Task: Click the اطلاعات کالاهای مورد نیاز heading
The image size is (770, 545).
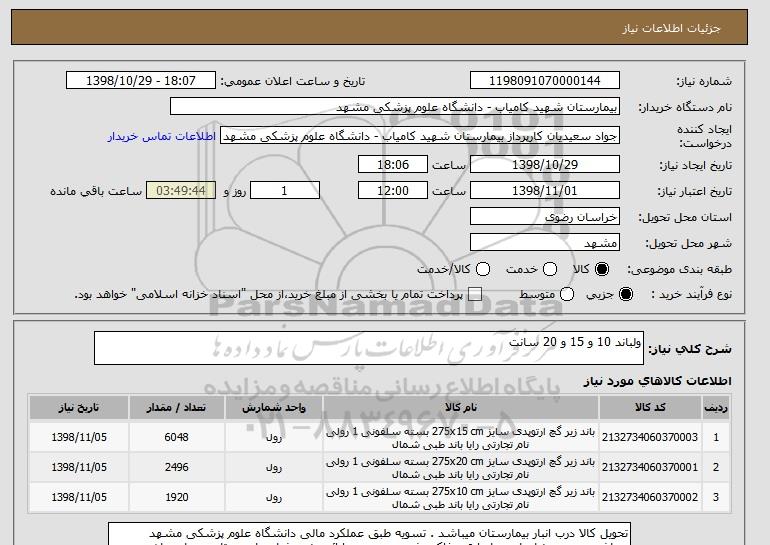Action: 658,381
